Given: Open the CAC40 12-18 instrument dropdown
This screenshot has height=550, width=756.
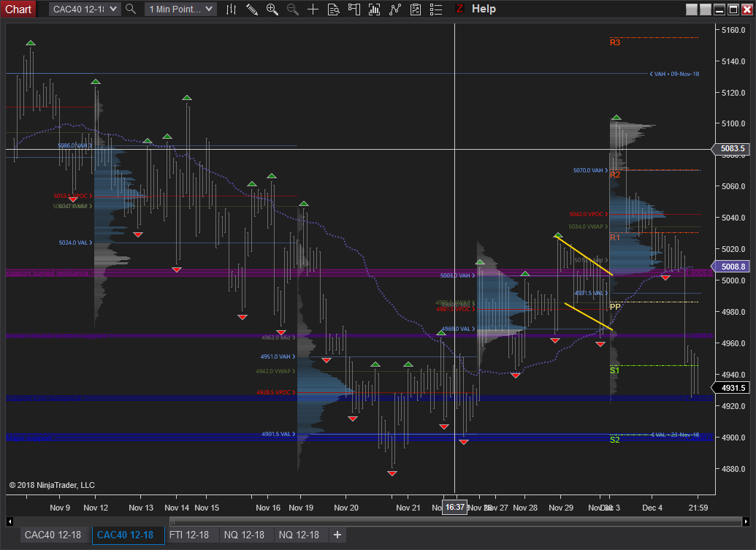Looking at the screenshot, I should (85, 9).
